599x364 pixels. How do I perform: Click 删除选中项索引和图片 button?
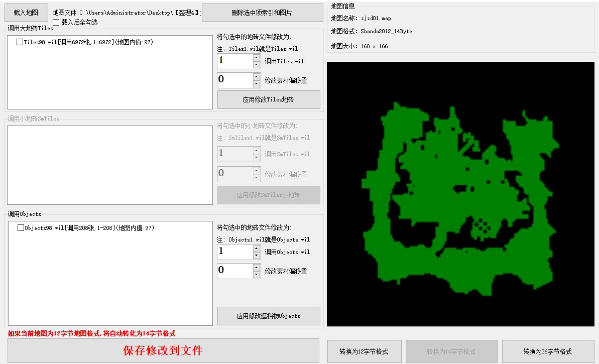(x=262, y=13)
